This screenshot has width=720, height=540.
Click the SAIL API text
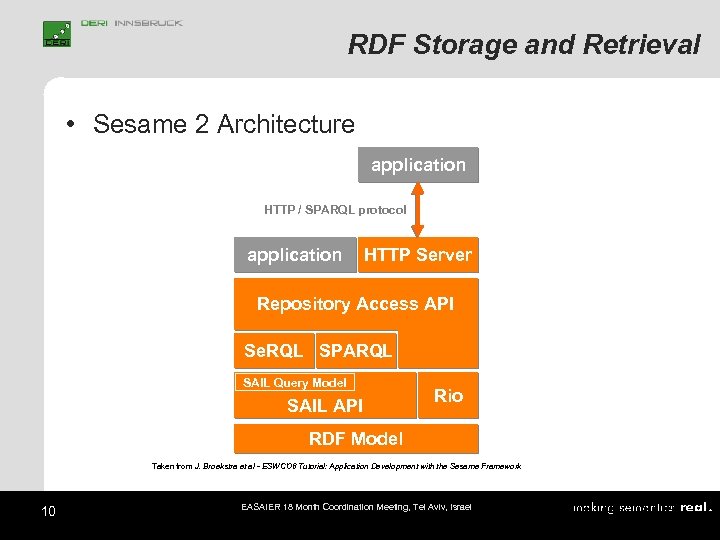click(325, 405)
